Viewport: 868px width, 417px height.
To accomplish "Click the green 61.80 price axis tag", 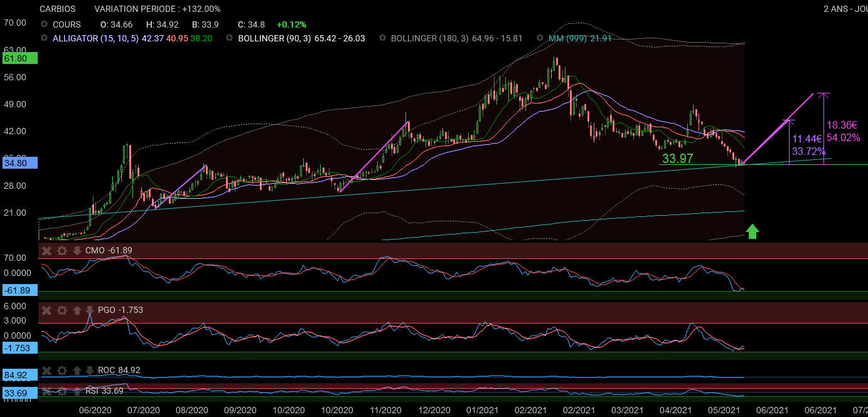I will click(19, 58).
